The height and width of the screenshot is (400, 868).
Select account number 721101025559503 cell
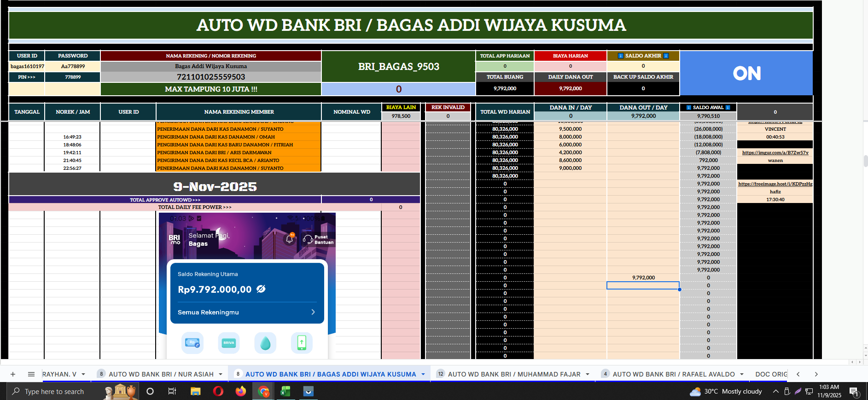point(211,77)
